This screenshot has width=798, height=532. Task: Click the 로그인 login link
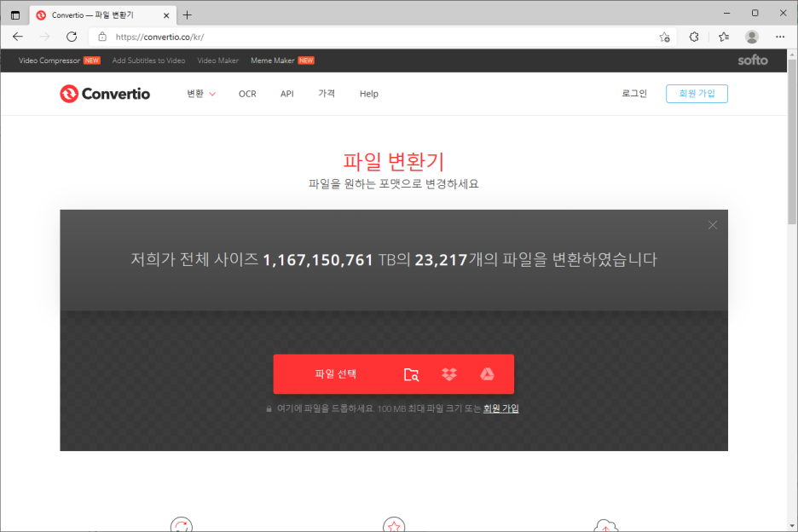634,94
